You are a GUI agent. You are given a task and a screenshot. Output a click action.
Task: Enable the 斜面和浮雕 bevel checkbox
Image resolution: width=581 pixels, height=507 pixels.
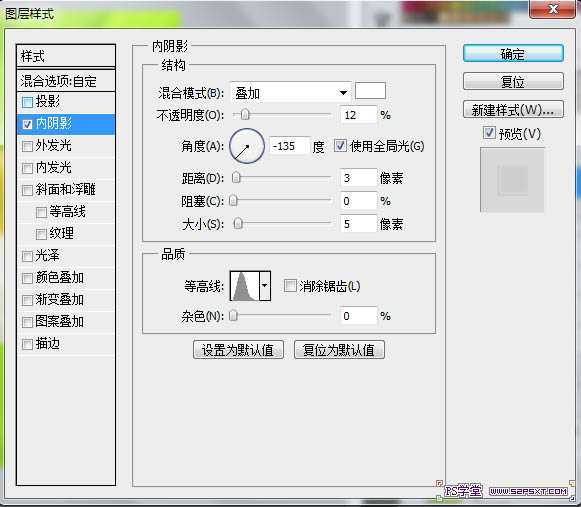pos(27,190)
